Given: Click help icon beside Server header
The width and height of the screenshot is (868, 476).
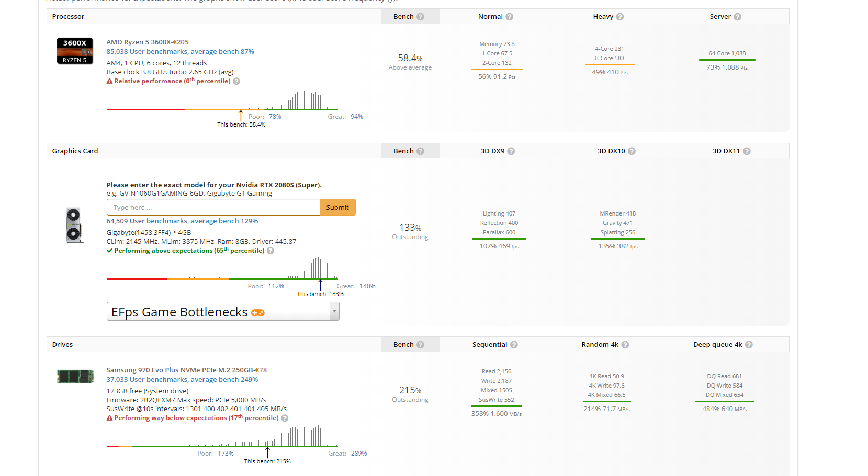Looking at the screenshot, I should click(x=737, y=17).
